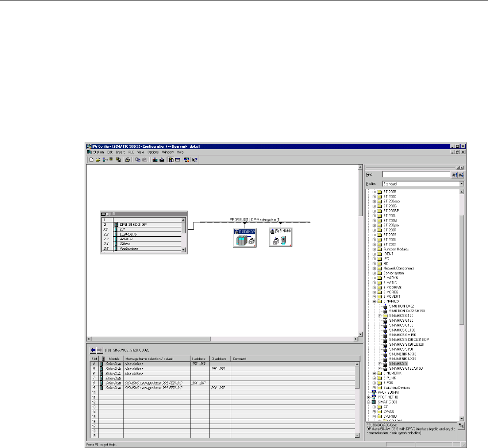The width and height of the screenshot is (488, 448).
Task: Select the SINAMICS G150 catalog entry
Action: pyautogui.click(x=401, y=325)
